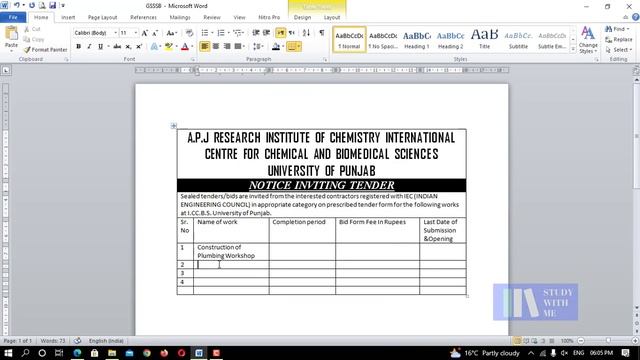Viewport: 640px width, 360px height.
Task: Switch to the Mailings tab
Action: [180, 18]
